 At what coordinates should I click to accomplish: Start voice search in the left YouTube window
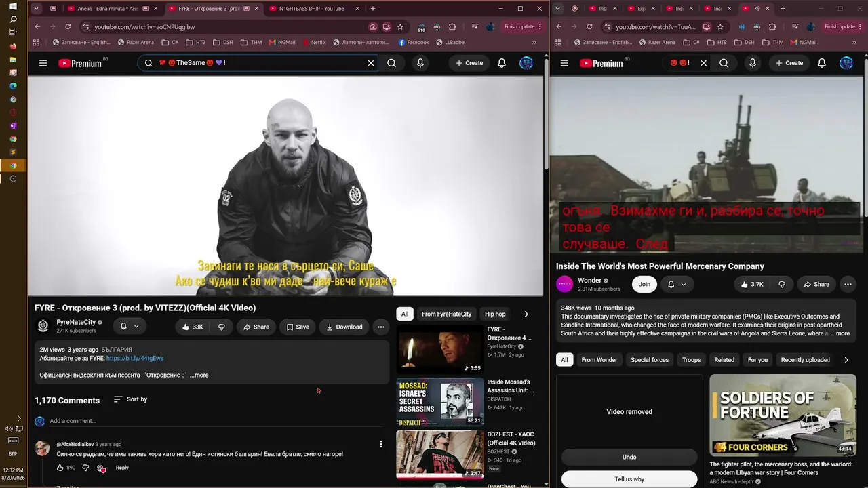point(420,63)
